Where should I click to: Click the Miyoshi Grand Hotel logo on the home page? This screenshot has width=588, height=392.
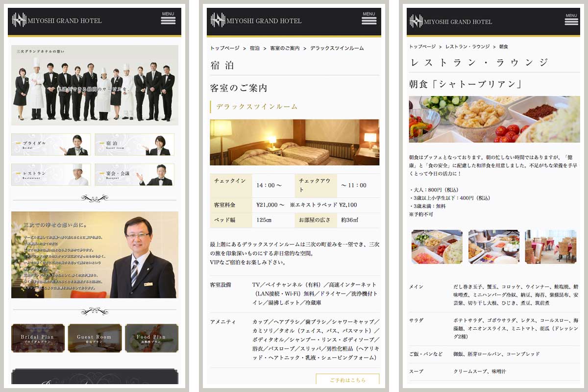click(57, 21)
